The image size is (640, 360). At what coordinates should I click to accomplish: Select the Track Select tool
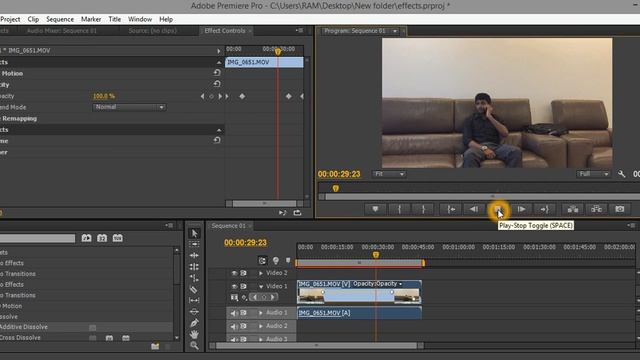[x=194, y=244]
